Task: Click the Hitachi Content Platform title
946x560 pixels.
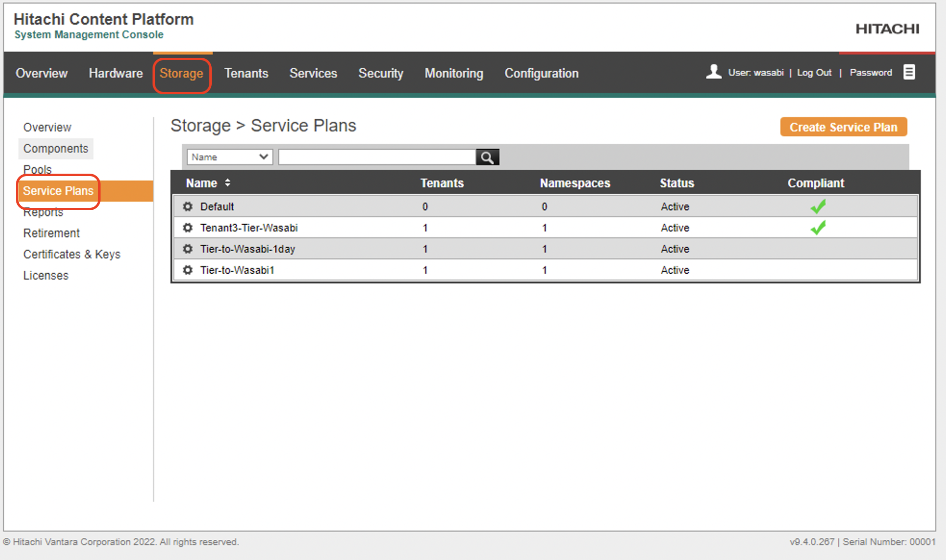Action: (103, 19)
